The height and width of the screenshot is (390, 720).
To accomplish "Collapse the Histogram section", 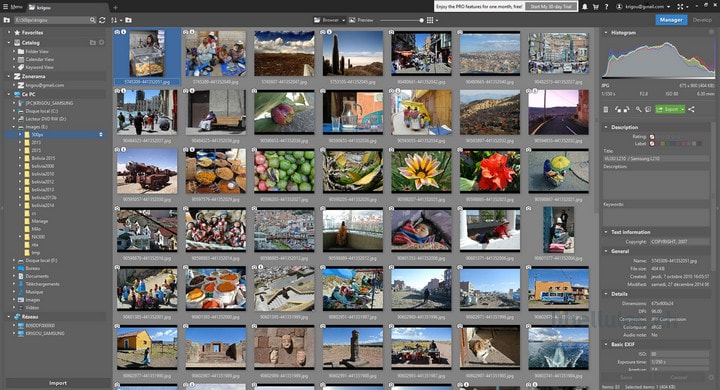I will coord(606,33).
